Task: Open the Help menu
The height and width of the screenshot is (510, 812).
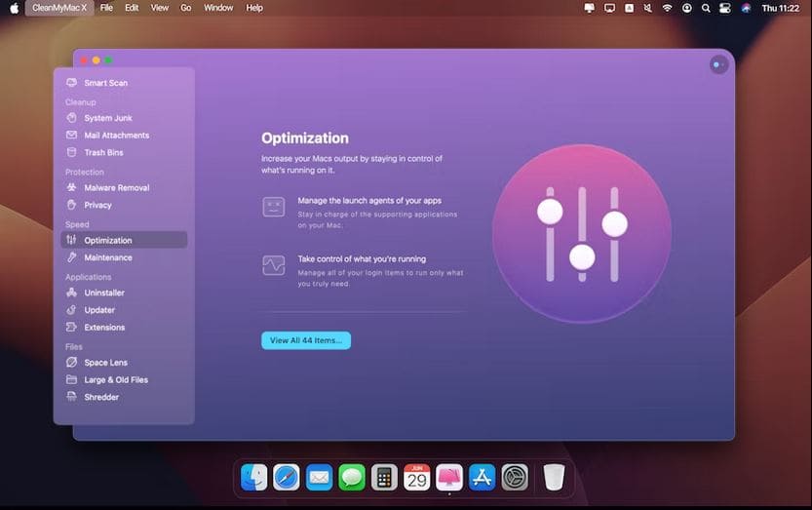Action: 254,8
